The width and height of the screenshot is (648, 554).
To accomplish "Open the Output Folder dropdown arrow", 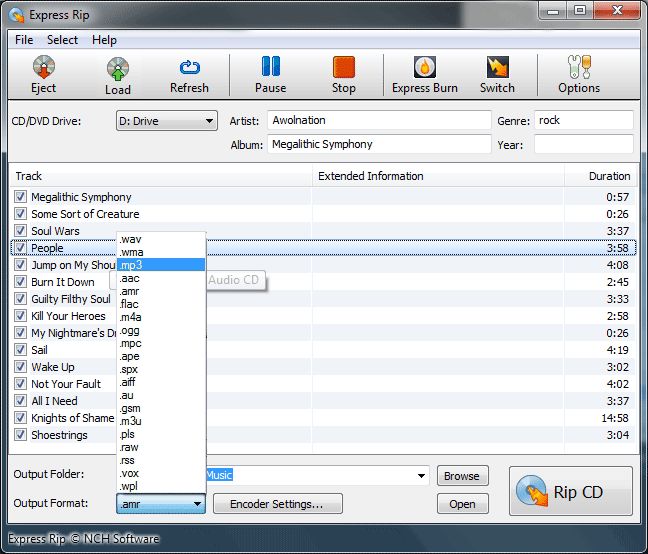I will pyautogui.click(x=421, y=476).
